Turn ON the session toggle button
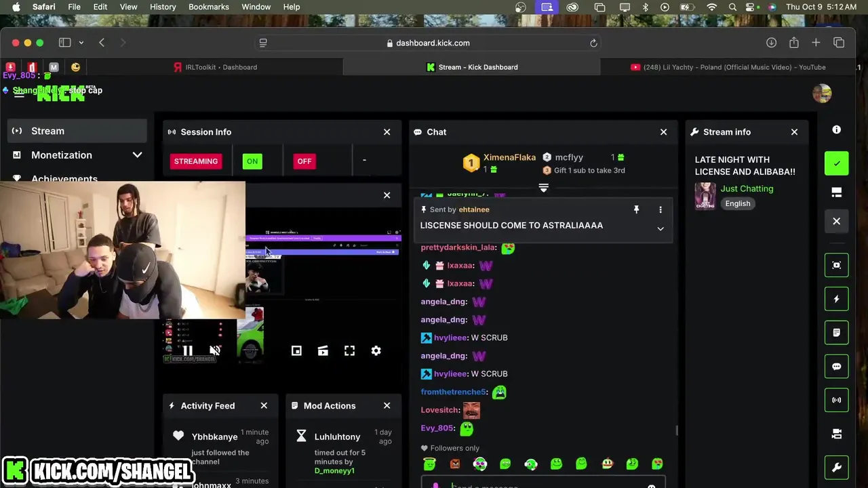This screenshot has height=488, width=868. click(x=252, y=161)
